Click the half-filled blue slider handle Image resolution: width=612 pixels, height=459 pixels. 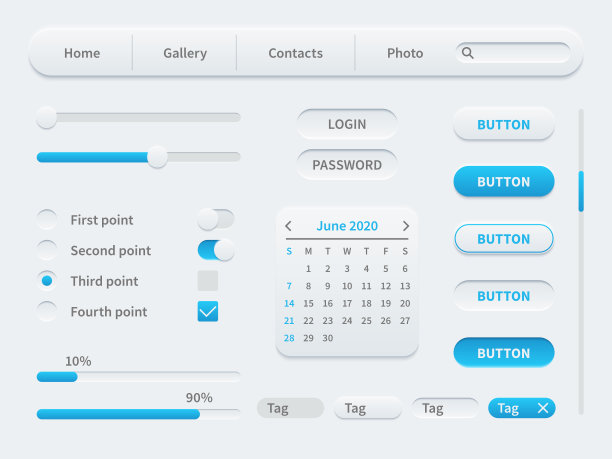tap(157, 157)
